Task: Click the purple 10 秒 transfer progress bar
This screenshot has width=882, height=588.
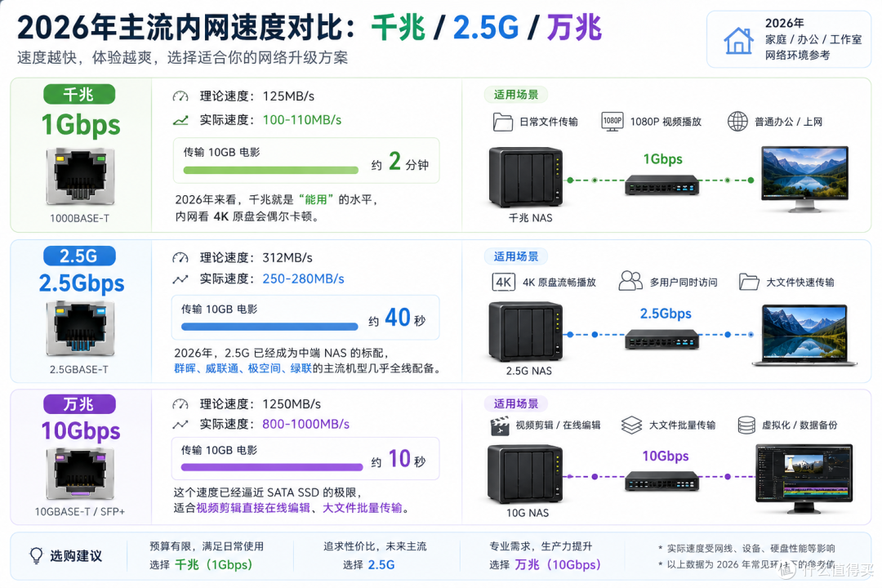Action: point(272,467)
